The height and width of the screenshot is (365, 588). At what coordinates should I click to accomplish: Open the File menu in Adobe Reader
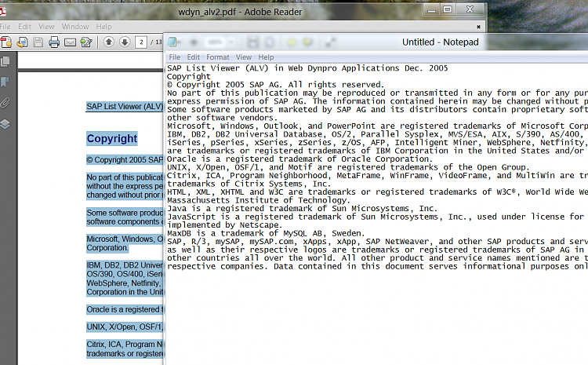coord(5,26)
